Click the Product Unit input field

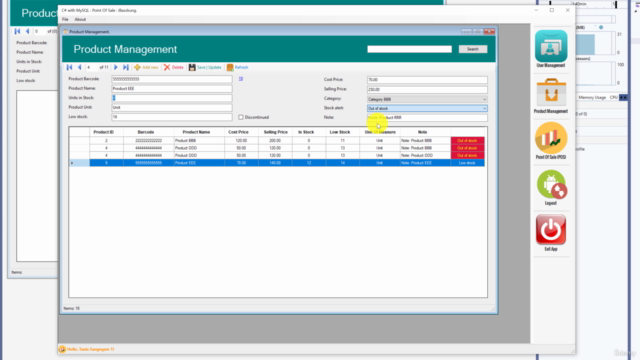172,107
